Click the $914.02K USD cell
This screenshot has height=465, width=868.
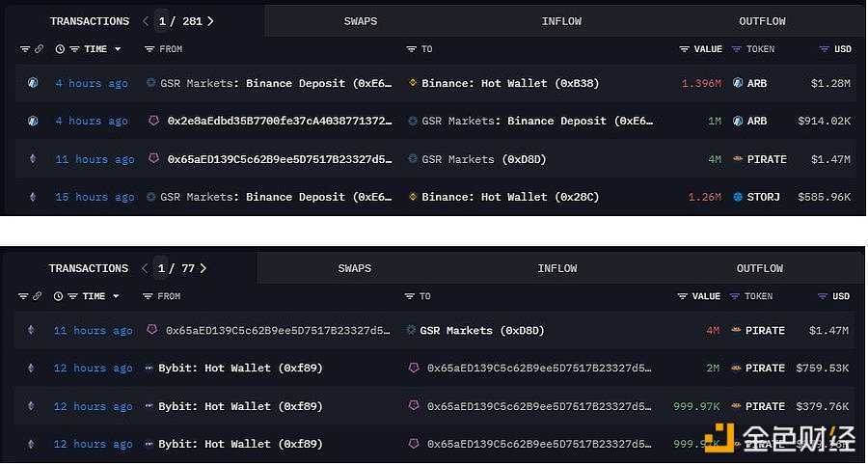click(x=824, y=121)
